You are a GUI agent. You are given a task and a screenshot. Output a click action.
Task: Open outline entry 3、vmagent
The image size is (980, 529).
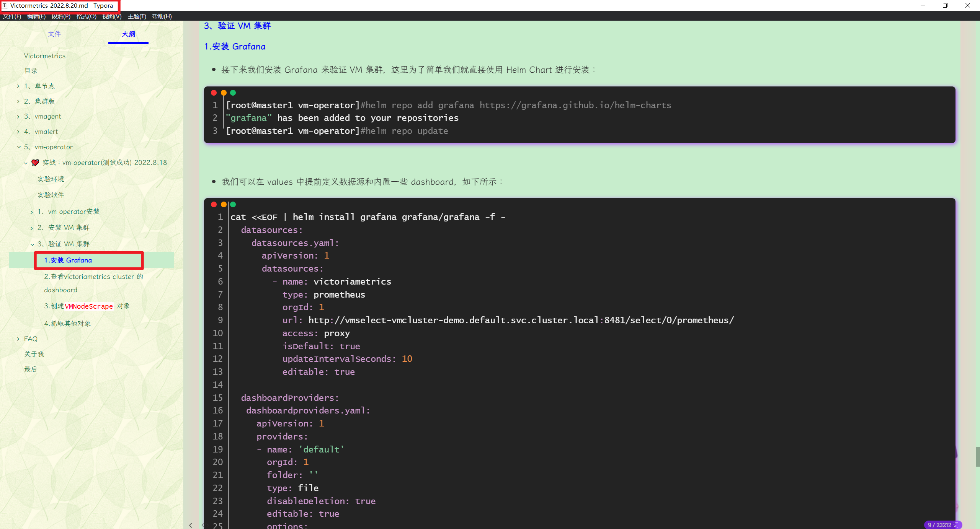click(x=42, y=116)
